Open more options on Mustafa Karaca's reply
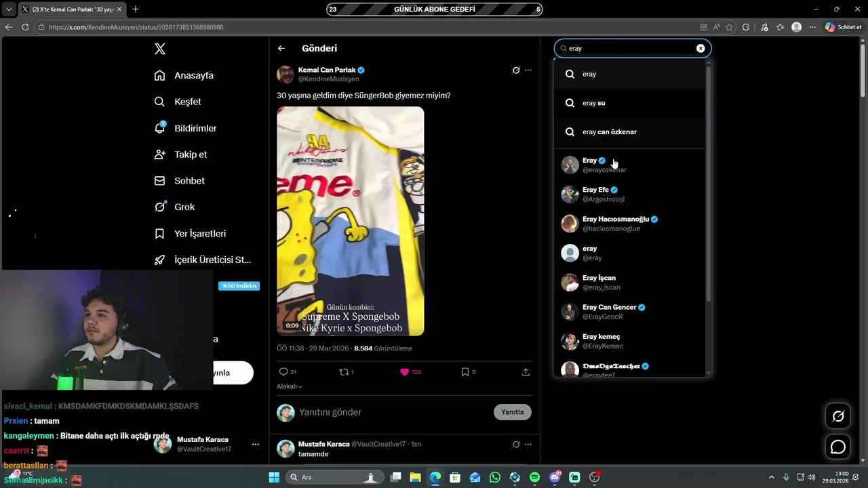868x488 pixels. click(528, 444)
